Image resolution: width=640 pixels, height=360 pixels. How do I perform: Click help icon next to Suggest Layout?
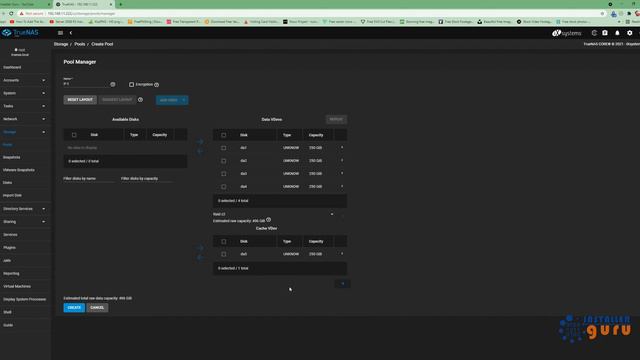pyautogui.click(x=140, y=100)
